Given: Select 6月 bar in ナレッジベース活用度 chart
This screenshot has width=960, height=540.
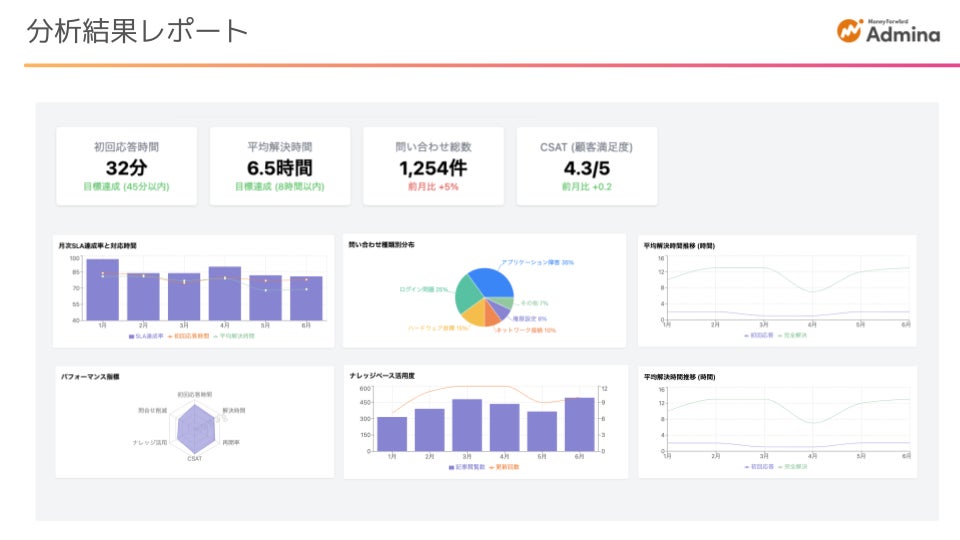Looking at the screenshot, I should click(x=579, y=425).
